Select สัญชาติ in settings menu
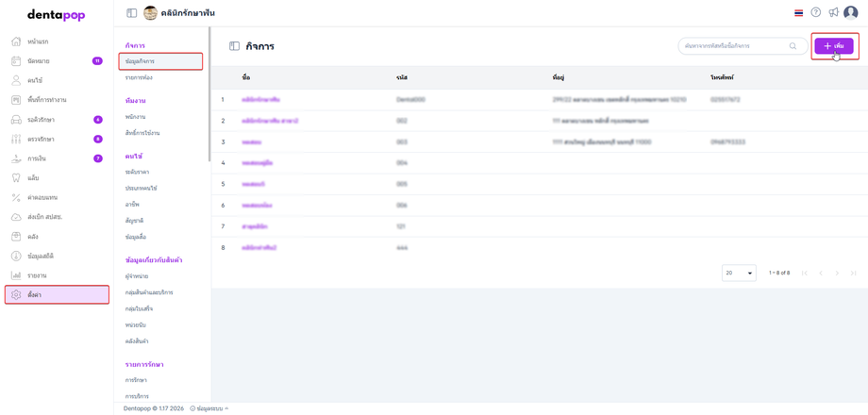 135,220
